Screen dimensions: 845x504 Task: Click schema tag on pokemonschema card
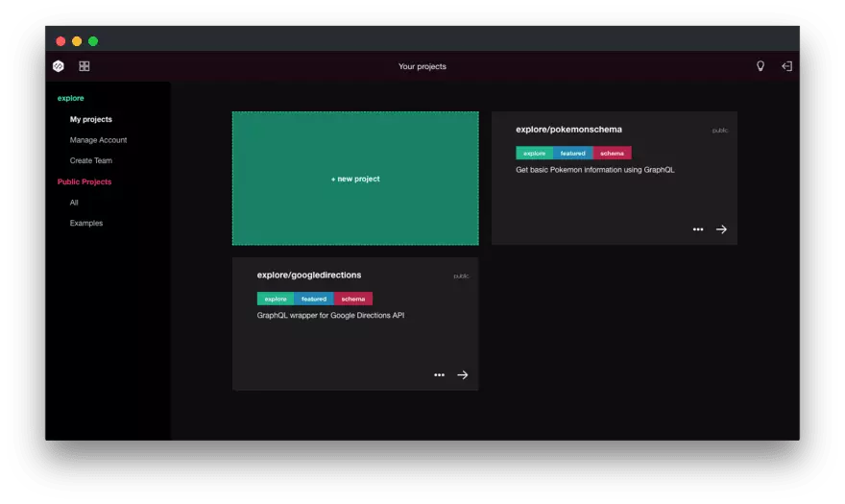pos(612,153)
